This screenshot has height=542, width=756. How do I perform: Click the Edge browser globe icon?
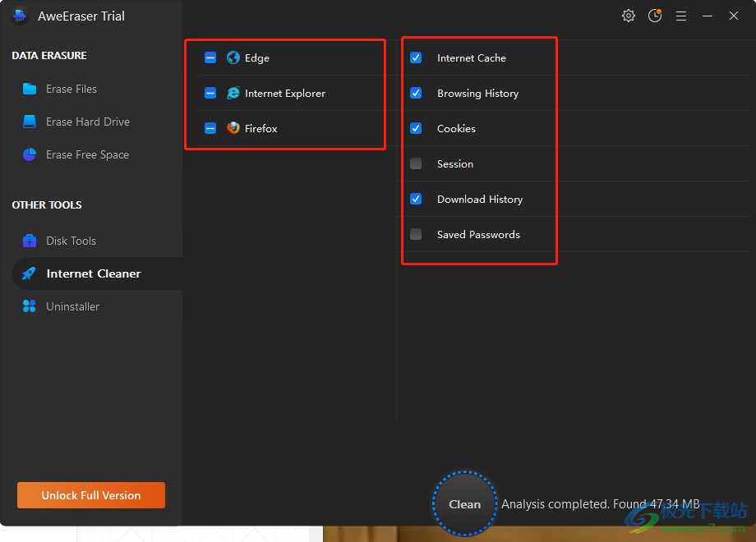tap(233, 57)
